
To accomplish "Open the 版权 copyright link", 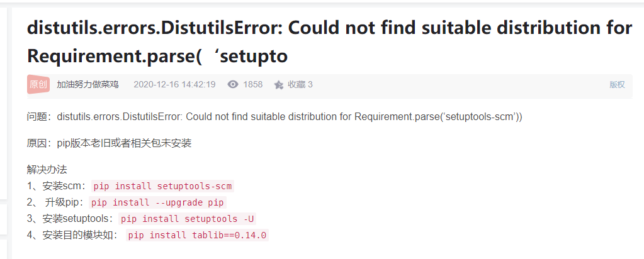I will coord(617,85).
